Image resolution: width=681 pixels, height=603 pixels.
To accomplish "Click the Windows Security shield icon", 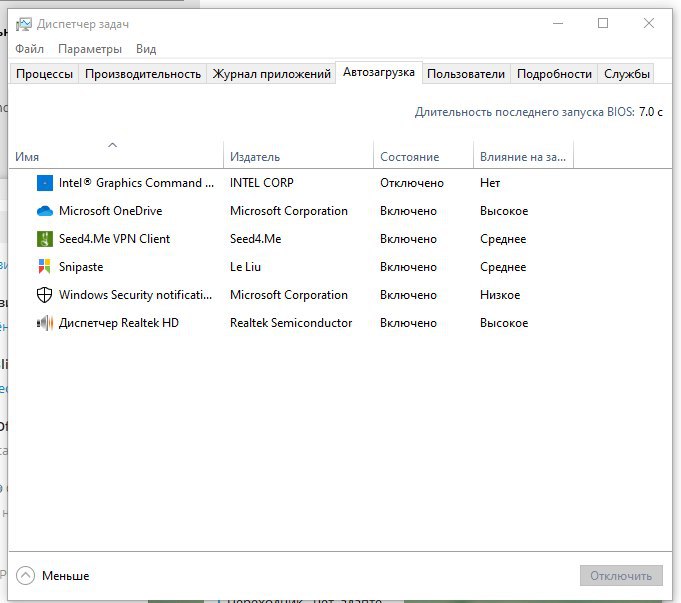I will point(44,295).
